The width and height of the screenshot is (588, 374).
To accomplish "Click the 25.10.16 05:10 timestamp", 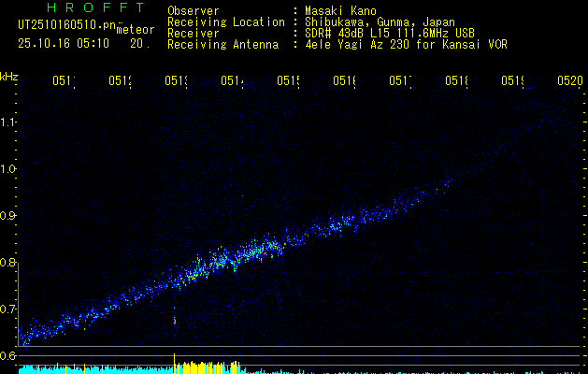I will pos(64,43).
